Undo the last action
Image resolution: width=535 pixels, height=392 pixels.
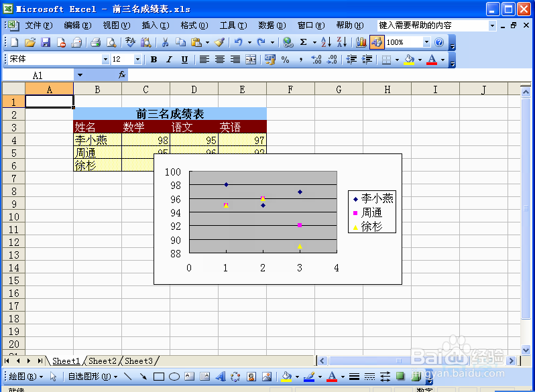click(239, 42)
